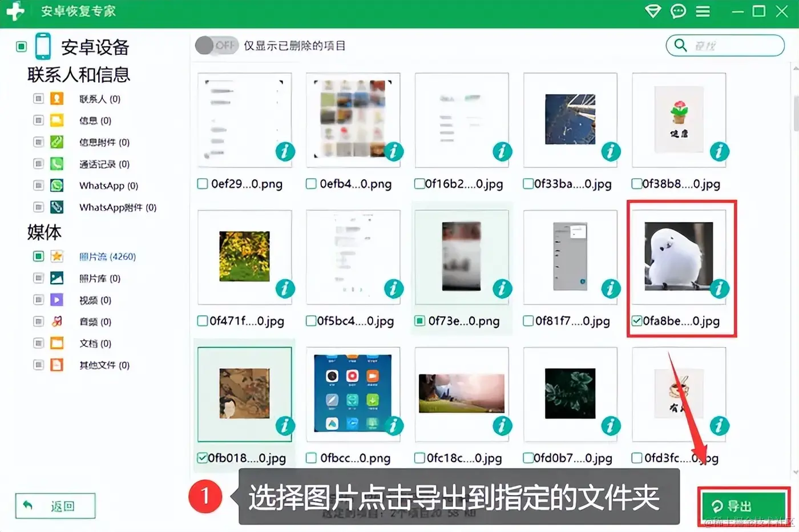Check the 联系人 (0) category box
Viewport: 799px width, 532px height.
pyautogui.click(x=38, y=99)
